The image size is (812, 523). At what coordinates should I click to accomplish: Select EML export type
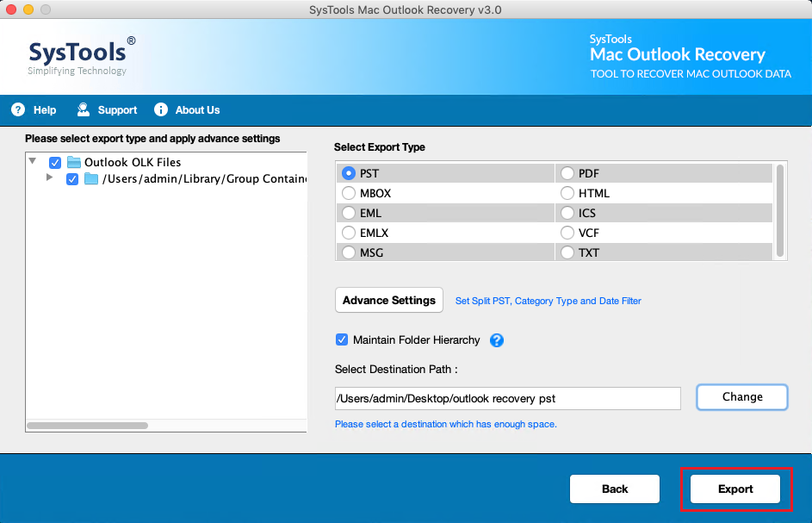349,213
